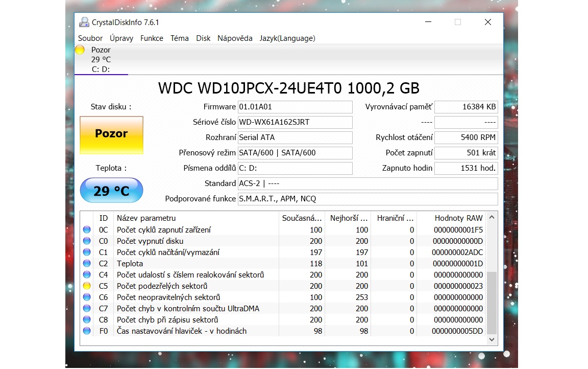Click the yellow status orb beside C5 row

[x=87, y=286]
